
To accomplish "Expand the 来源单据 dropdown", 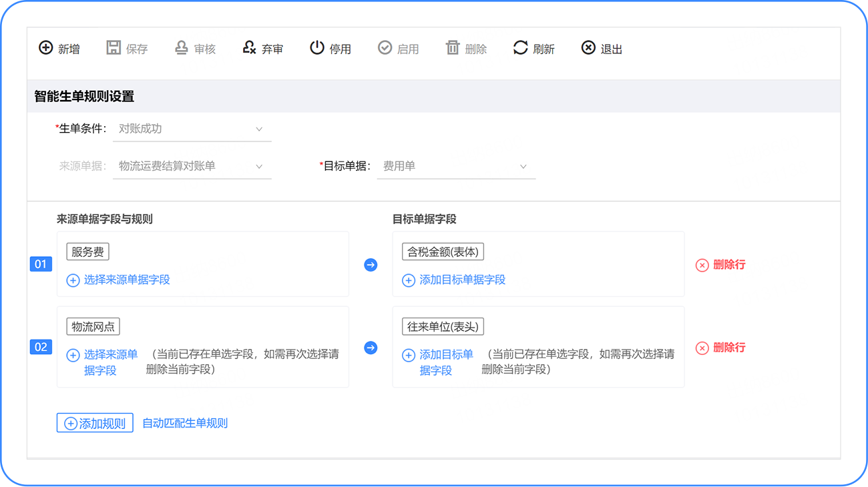I will pos(192,166).
